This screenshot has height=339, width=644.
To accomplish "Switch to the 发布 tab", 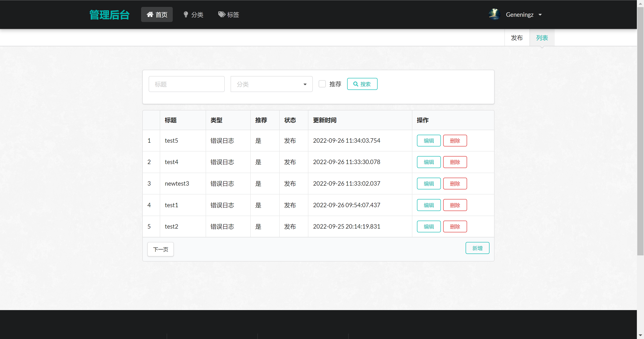I will tap(517, 38).
